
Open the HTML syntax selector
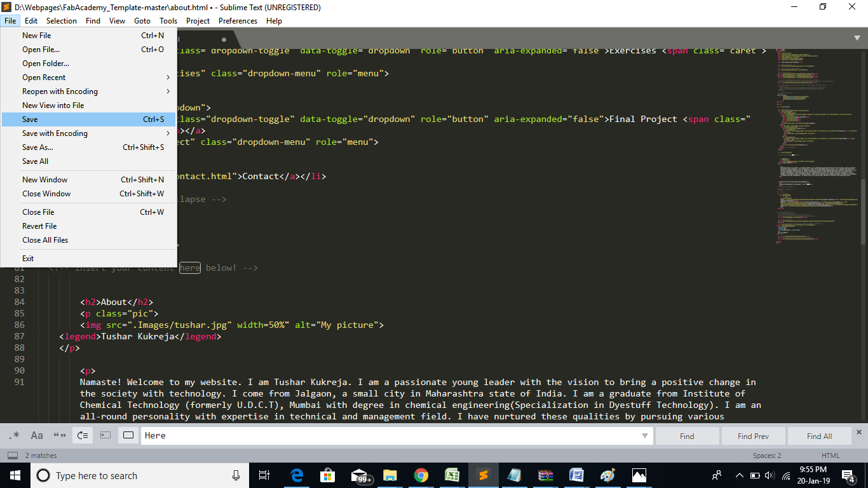tap(830, 456)
